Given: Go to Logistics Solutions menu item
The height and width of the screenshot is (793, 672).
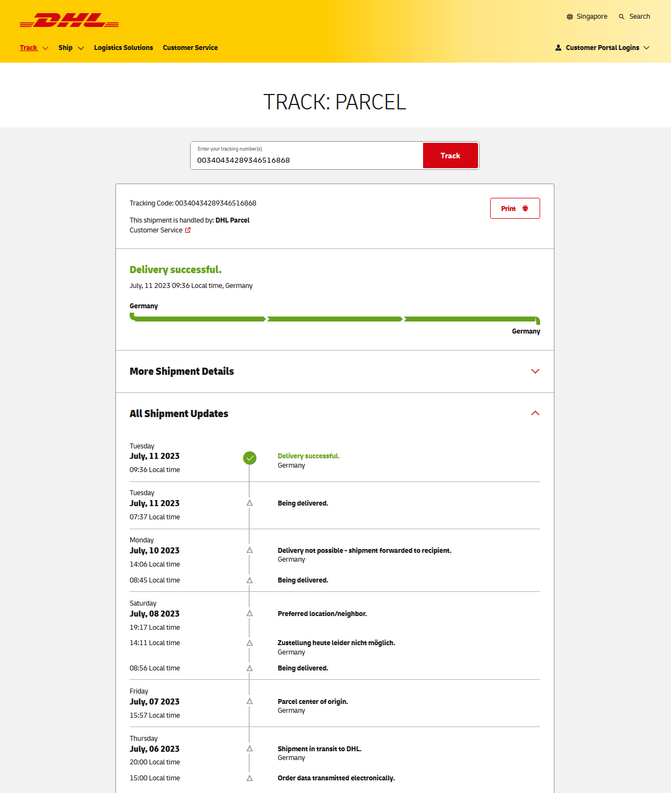Looking at the screenshot, I should (x=123, y=48).
